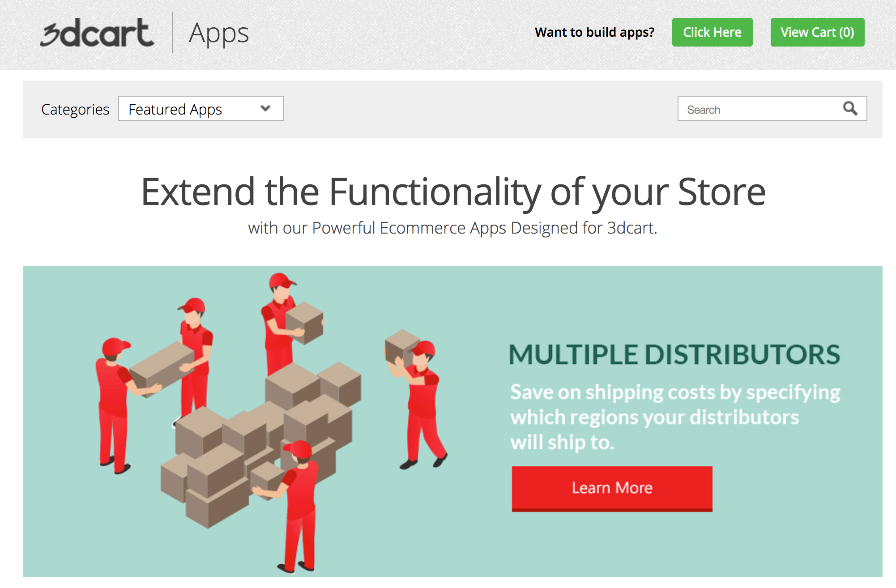This screenshot has height=588, width=896.
Task: Click the red Learn More button
Action: point(612,488)
